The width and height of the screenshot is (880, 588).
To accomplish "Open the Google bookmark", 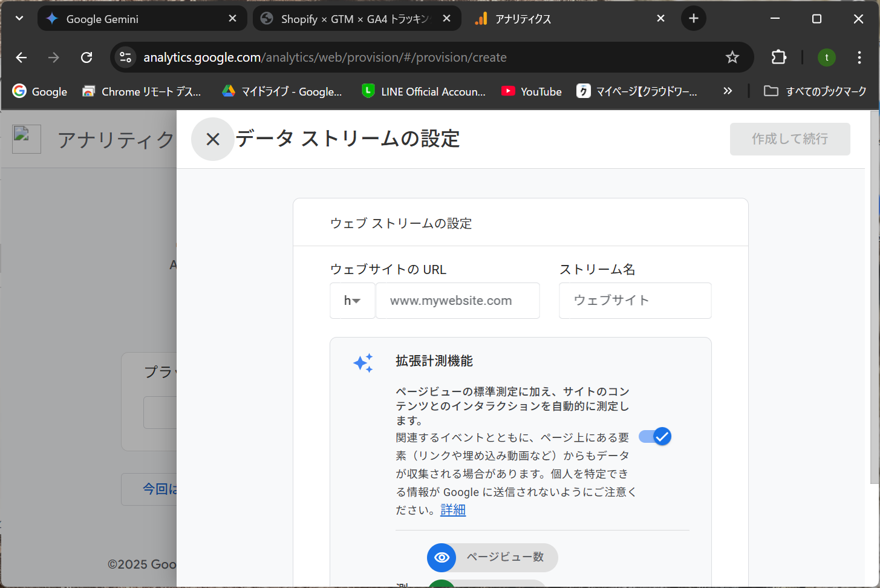I will pyautogui.click(x=40, y=91).
